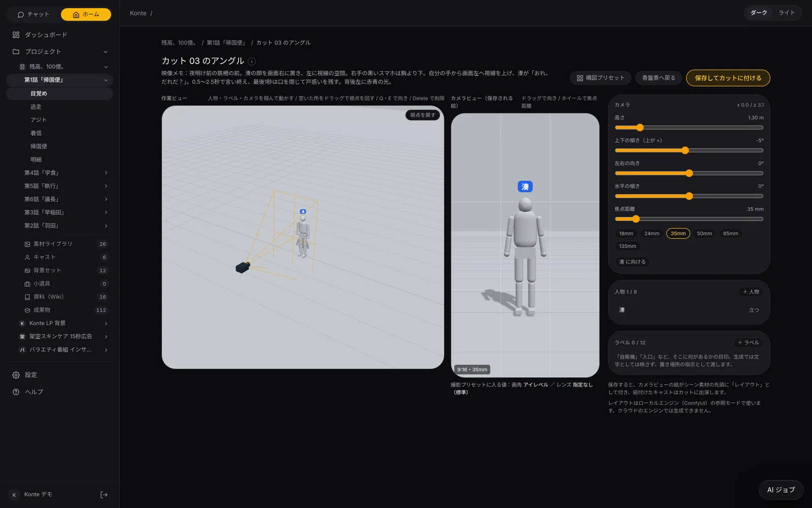Image resolution: width=812 pixels, height=508 pixels.
Task: Open the 目覚め scene
Action: pyautogui.click(x=60, y=93)
